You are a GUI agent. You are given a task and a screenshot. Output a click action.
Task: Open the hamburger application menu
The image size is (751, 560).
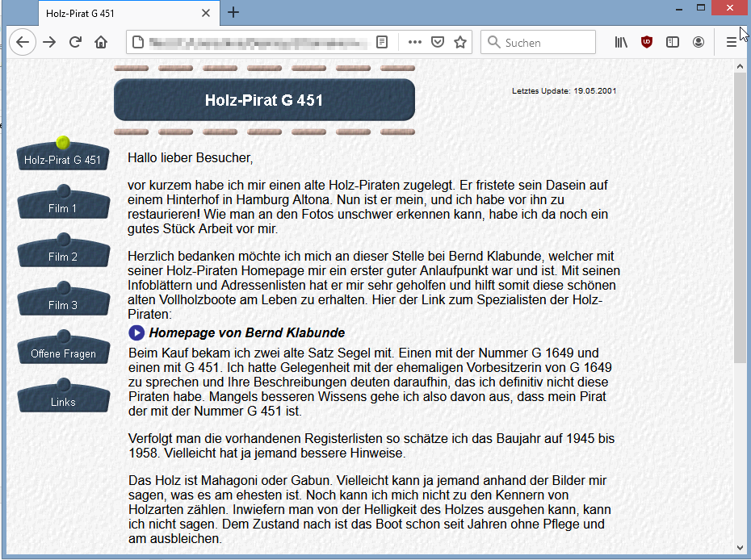click(731, 42)
